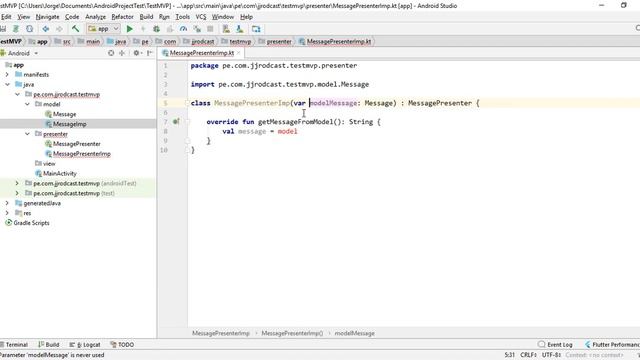The image size is (640, 360).
Task: Expand the (test) package
Action: pos(17,193)
